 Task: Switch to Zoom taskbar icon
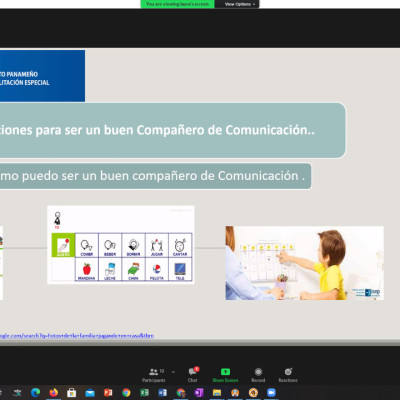coord(271,393)
